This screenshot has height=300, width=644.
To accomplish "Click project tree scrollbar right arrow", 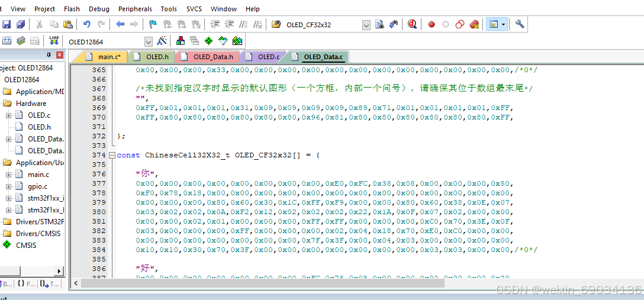I will pos(60,271).
